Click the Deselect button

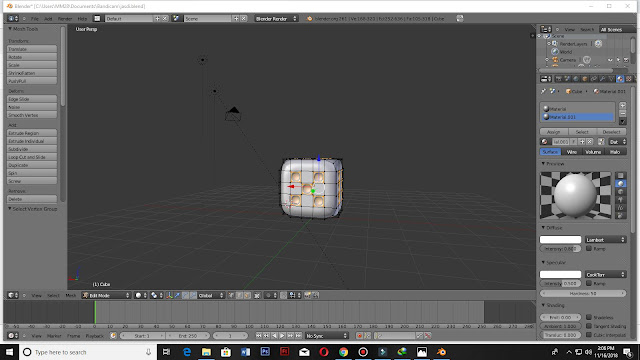tap(611, 132)
